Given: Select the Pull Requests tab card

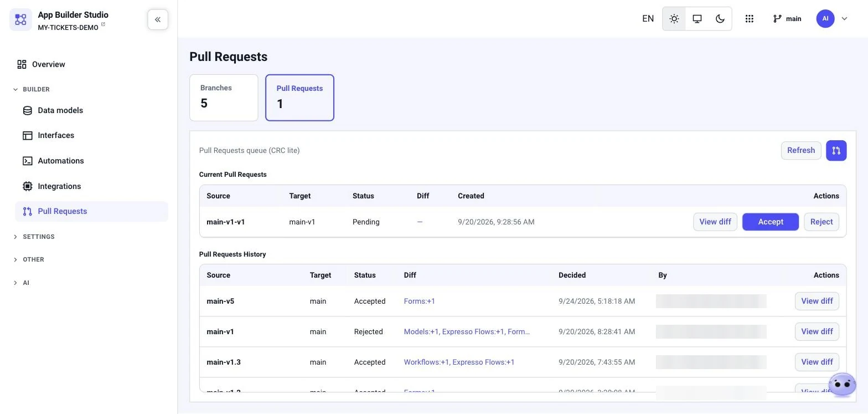Looking at the screenshot, I should pyautogui.click(x=299, y=98).
